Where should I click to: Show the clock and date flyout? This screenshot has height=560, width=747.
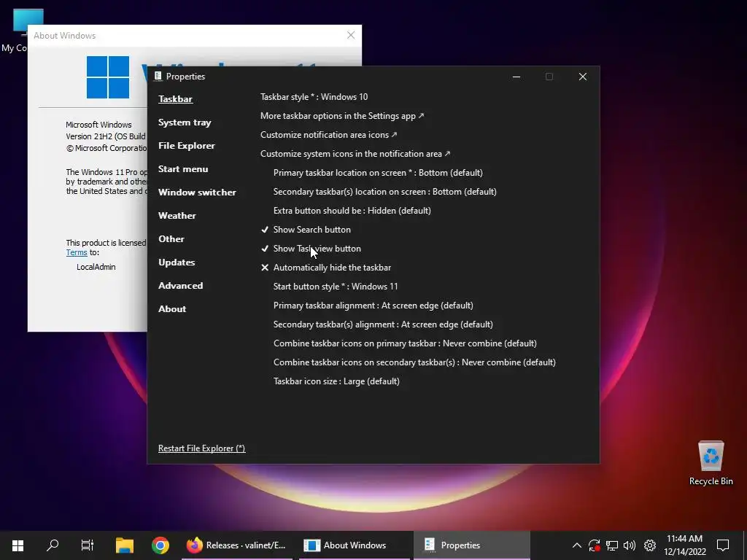coord(684,545)
